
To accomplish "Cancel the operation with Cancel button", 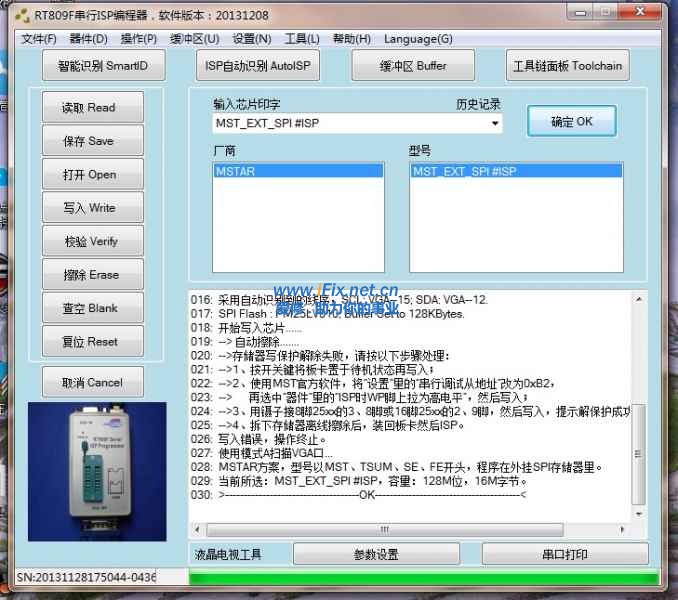I will pos(92,382).
